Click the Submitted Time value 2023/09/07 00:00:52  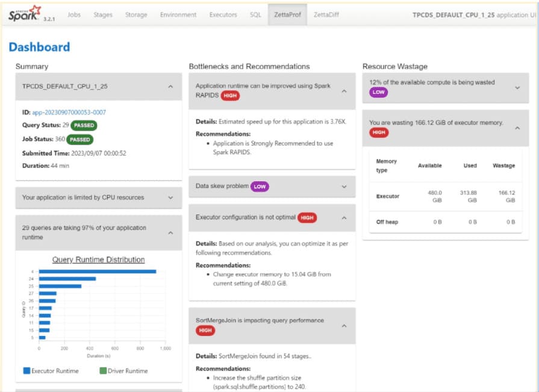pos(99,153)
